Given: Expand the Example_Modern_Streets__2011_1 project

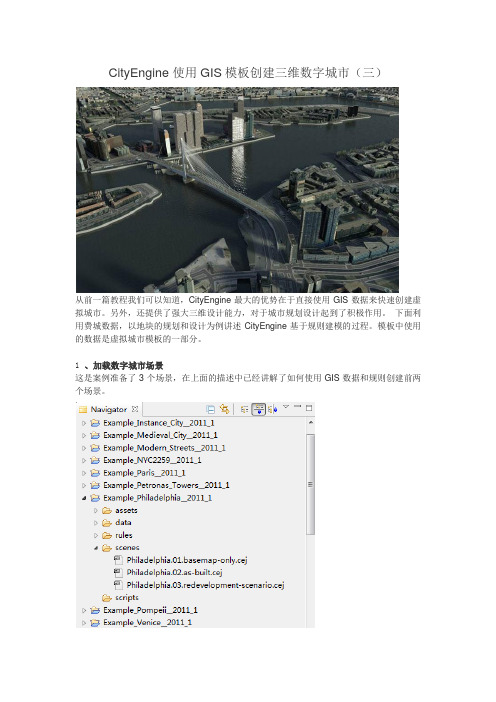Looking at the screenshot, I should click(84, 448).
